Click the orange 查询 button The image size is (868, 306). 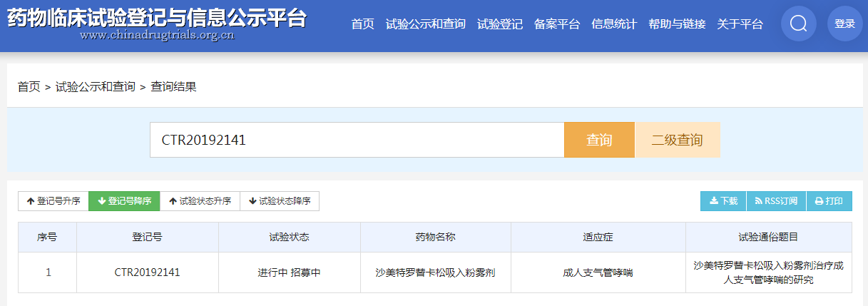pyautogui.click(x=599, y=140)
